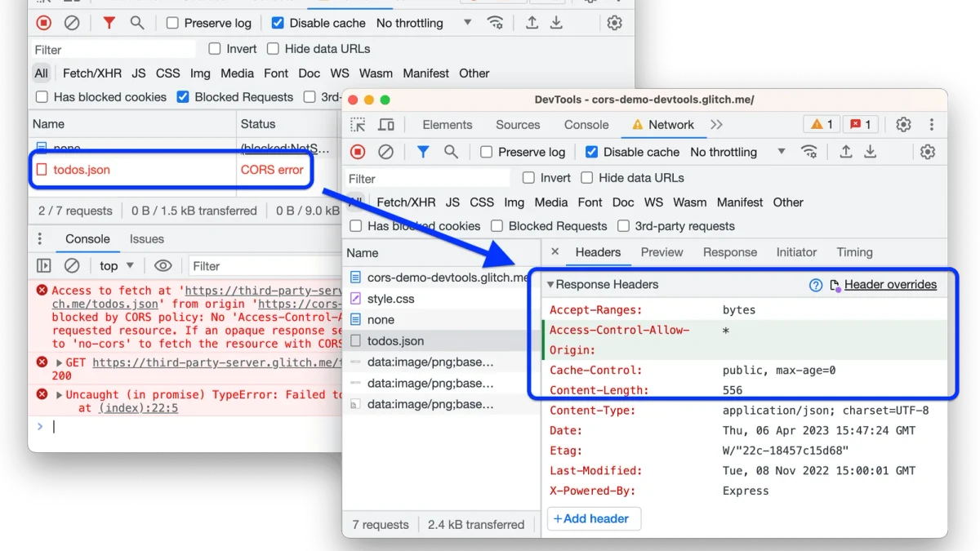Click Add header button

(594, 519)
